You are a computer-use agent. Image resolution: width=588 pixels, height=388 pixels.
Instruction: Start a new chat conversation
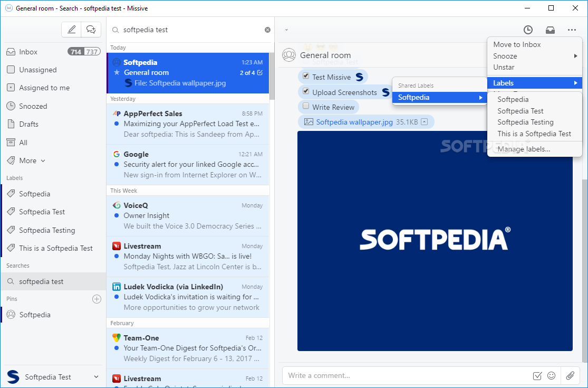pyautogui.click(x=91, y=29)
